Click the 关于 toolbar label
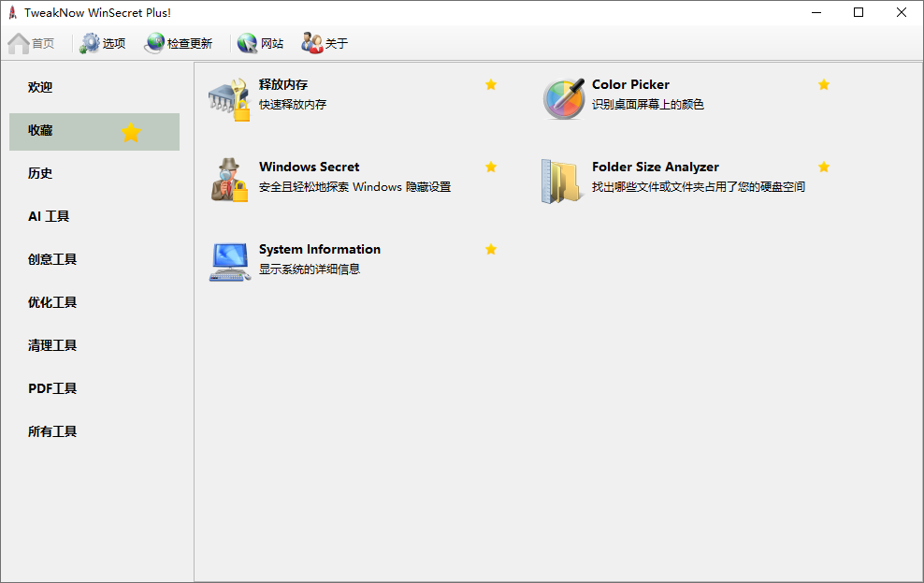The image size is (924, 583). pyautogui.click(x=337, y=44)
